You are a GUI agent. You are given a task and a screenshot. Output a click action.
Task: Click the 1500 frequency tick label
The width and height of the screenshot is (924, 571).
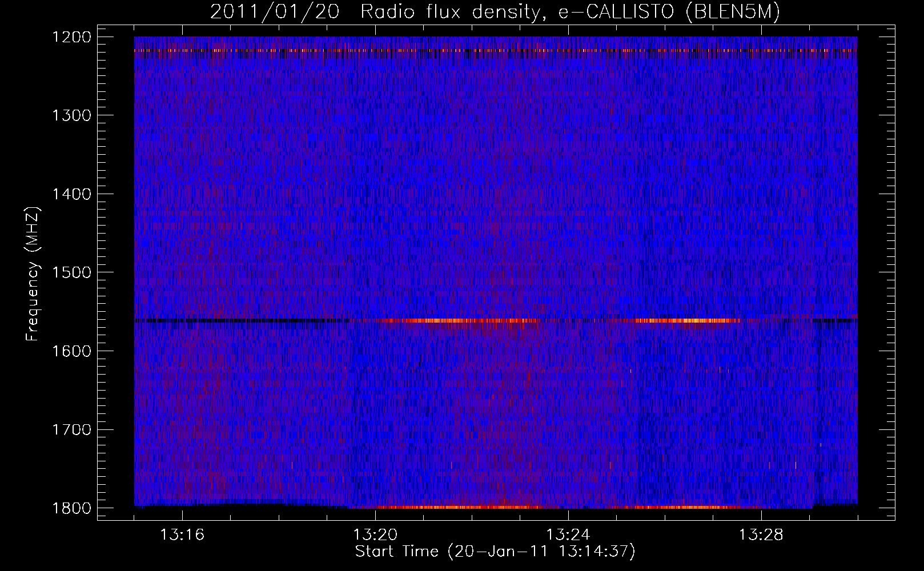coord(71,272)
